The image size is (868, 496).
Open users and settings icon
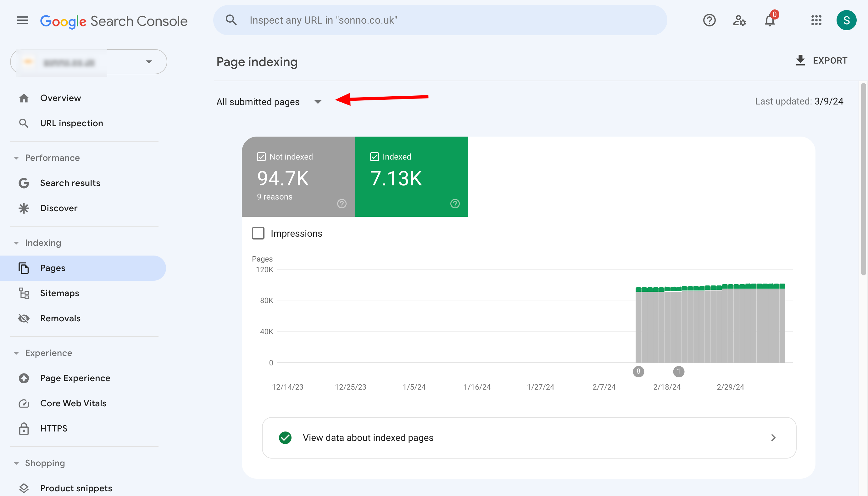(x=739, y=20)
